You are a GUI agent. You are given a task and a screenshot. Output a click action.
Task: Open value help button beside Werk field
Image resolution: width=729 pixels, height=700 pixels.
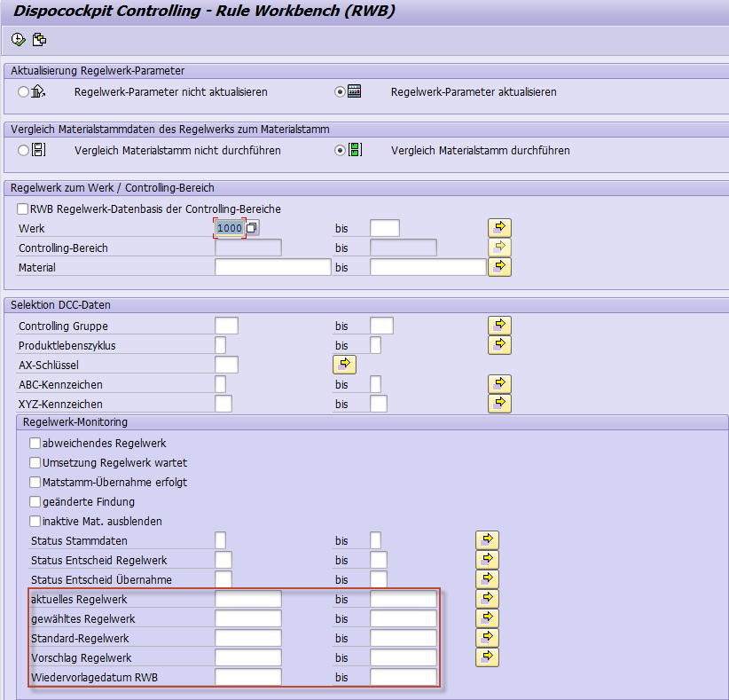point(252,228)
